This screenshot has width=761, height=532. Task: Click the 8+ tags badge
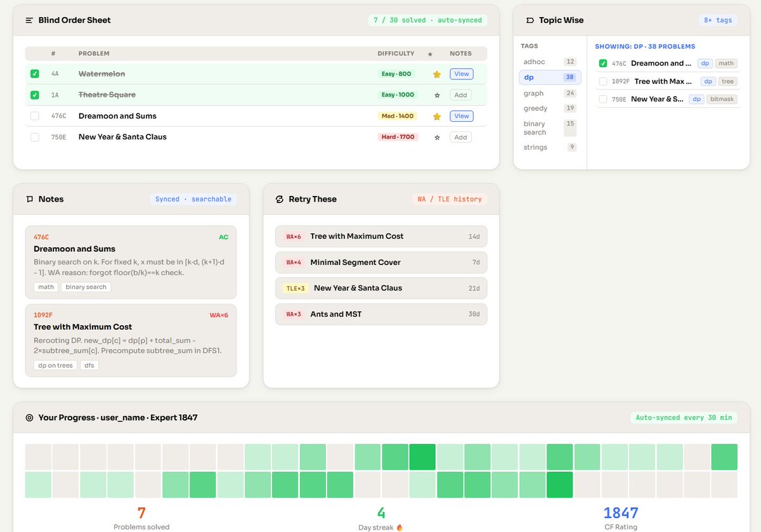(718, 20)
